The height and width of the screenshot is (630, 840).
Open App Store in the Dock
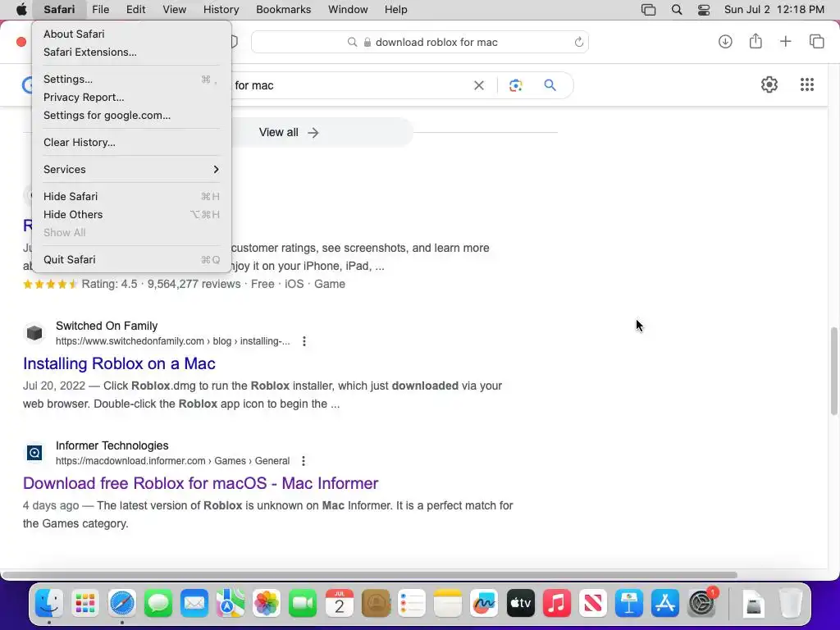665,603
